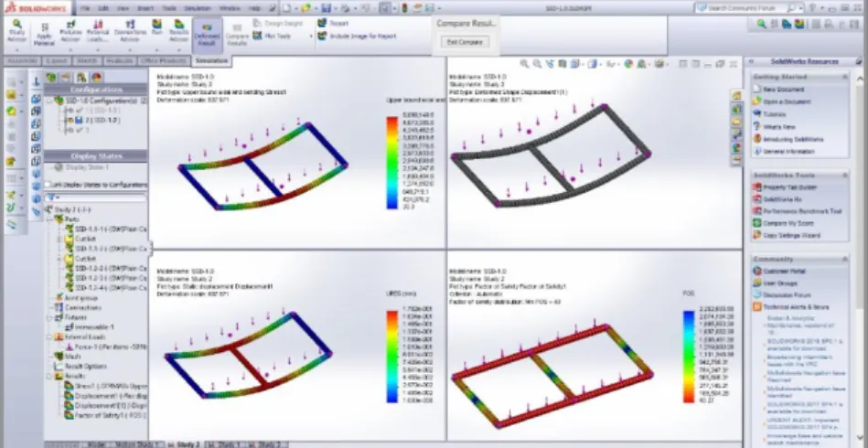Click Include Image for Report
The image size is (868, 448).
357,36
